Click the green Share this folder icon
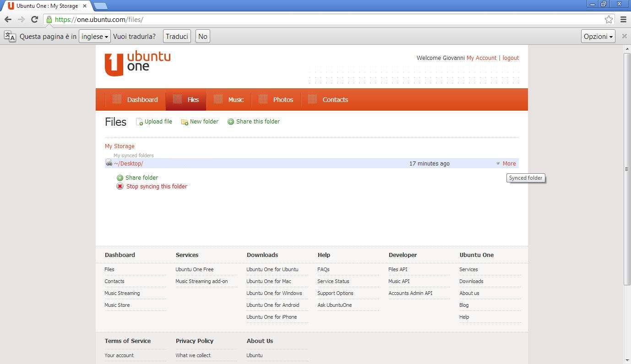The image size is (631, 364). pyautogui.click(x=231, y=122)
